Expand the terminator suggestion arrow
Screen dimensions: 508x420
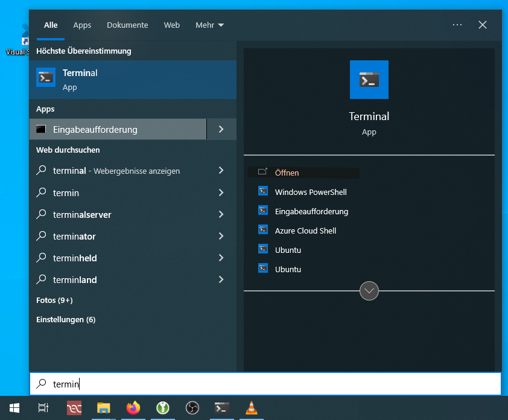221,237
